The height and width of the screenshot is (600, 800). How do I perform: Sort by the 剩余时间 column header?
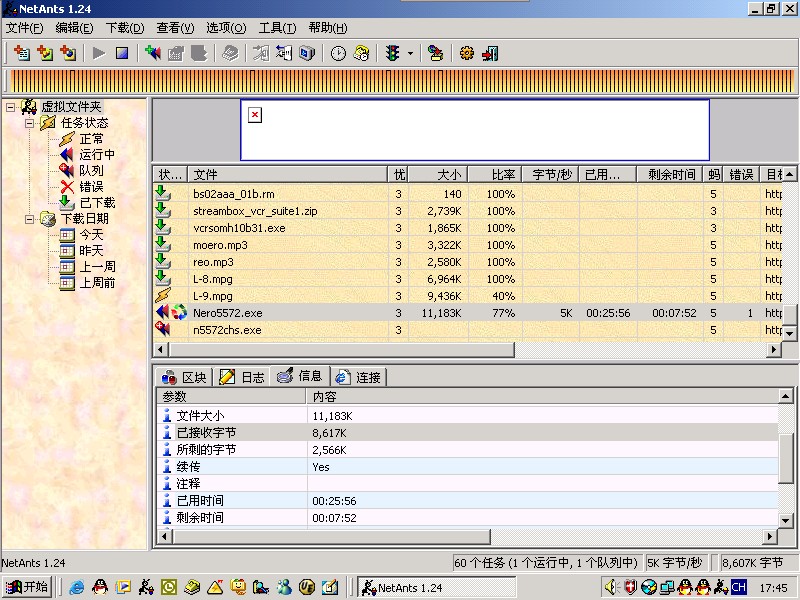[x=670, y=174]
